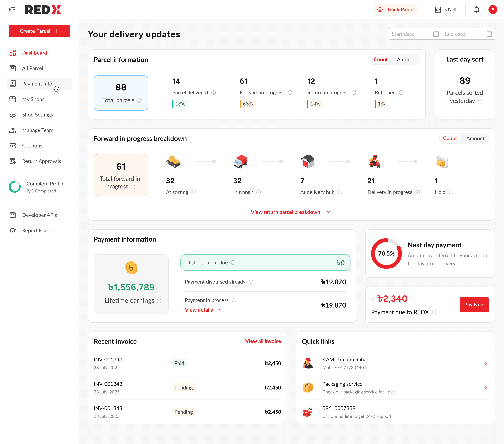This screenshot has width=504, height=444.
Task: Switch language to Bangla
Action: click(x=446, y=10)
